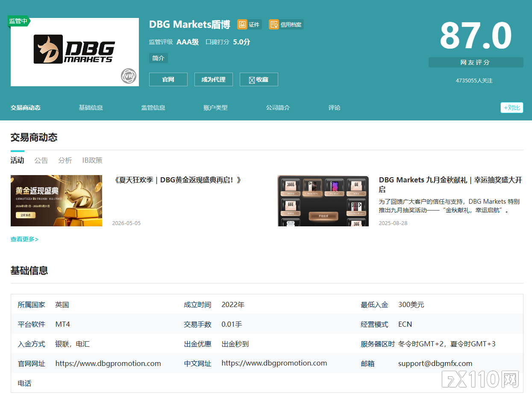Click the 九月 article summary text
Screen dimensions: 532x398
coord(450,206)
